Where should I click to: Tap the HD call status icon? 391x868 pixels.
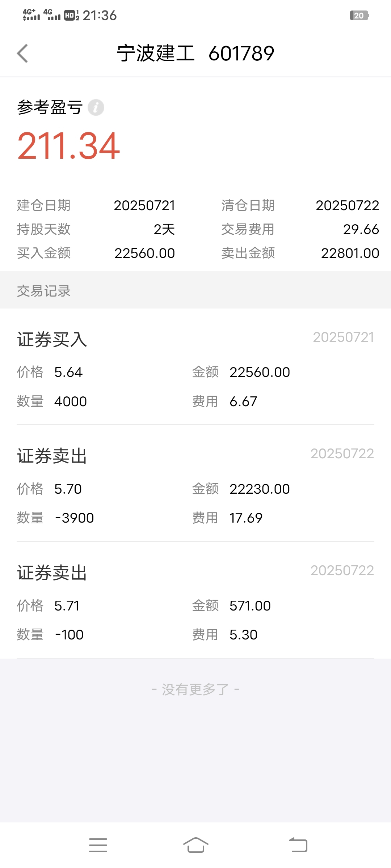[x=72, y=15]
